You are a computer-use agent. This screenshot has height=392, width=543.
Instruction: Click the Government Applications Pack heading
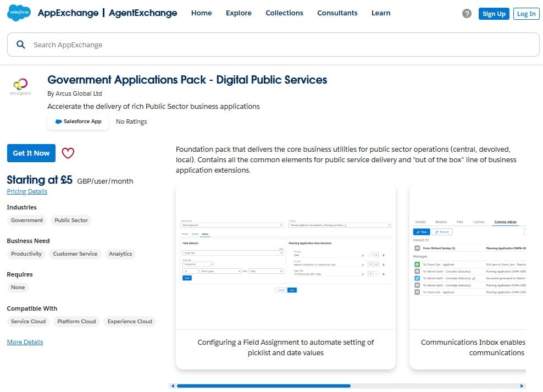click(187, 80)
